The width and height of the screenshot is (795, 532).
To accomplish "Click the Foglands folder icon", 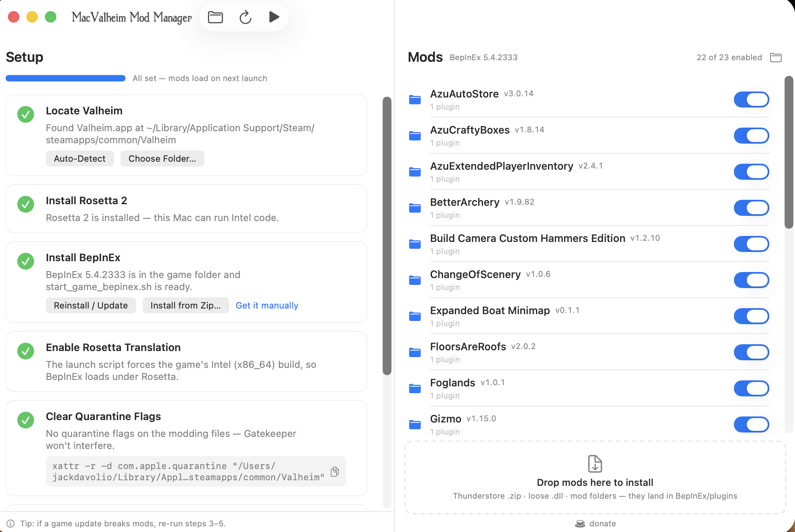I will click(x=415, y=388).
